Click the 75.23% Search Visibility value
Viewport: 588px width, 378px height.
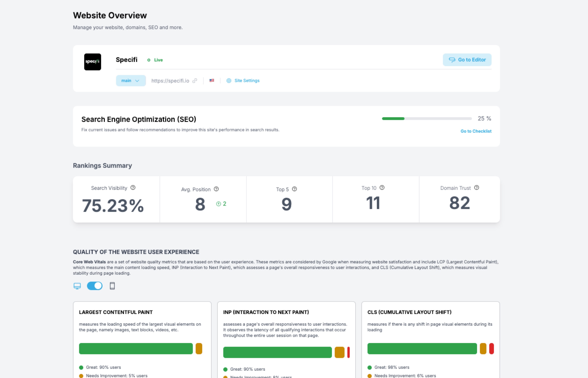[113, 206]
